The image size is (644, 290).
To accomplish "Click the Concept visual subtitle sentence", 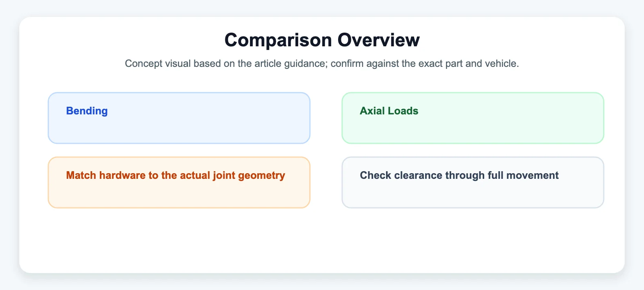I will click(x=322, y=64).
